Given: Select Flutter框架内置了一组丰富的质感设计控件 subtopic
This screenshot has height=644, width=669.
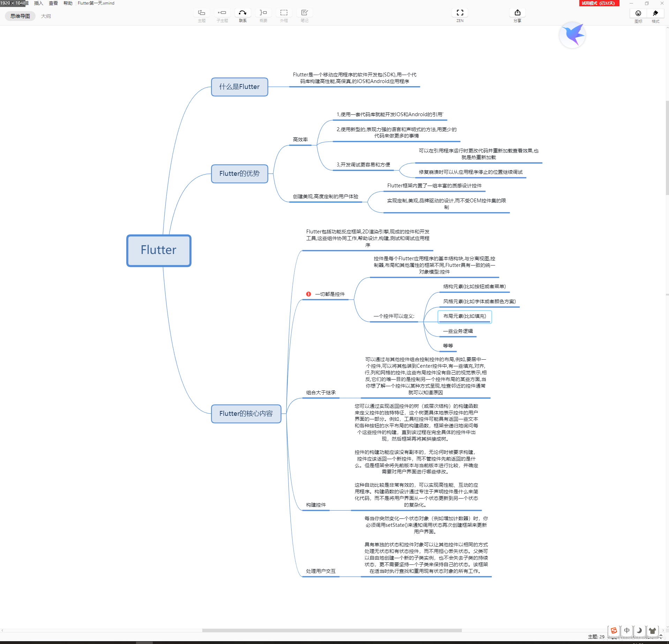Looking at the screenshot, I should pos(434,186).
